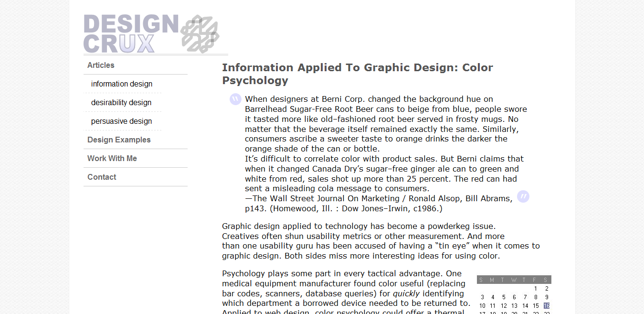Click date 9 in the calendar widget
Image resolution: width=644 pixels, height=314 pixels.
tap(547, 297)
